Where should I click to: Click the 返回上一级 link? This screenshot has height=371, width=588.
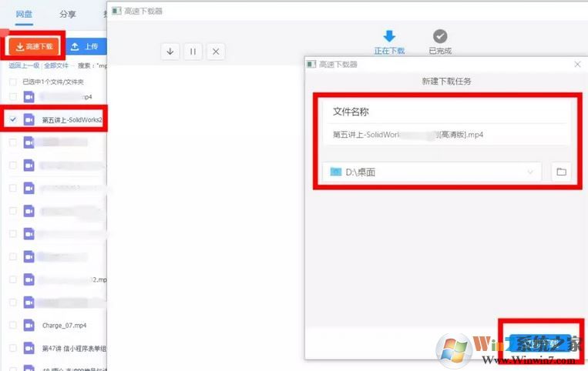[x=24, y=65]
